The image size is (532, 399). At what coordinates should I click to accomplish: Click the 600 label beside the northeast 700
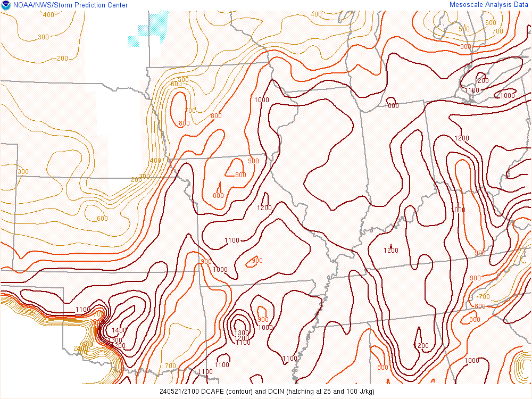click(491, 23)
